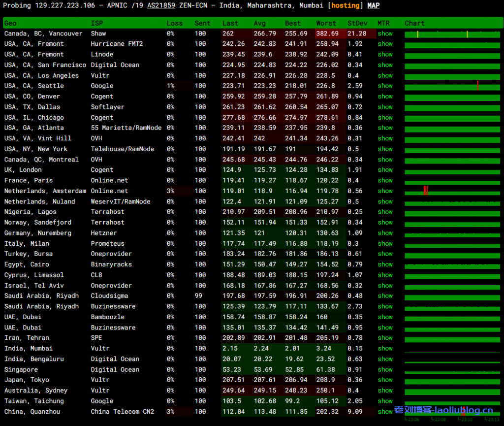This screenshot has width=504, height=426.
Task: Click the chart for Amsterdam Online.net
Action: click(x=452, y=191)
